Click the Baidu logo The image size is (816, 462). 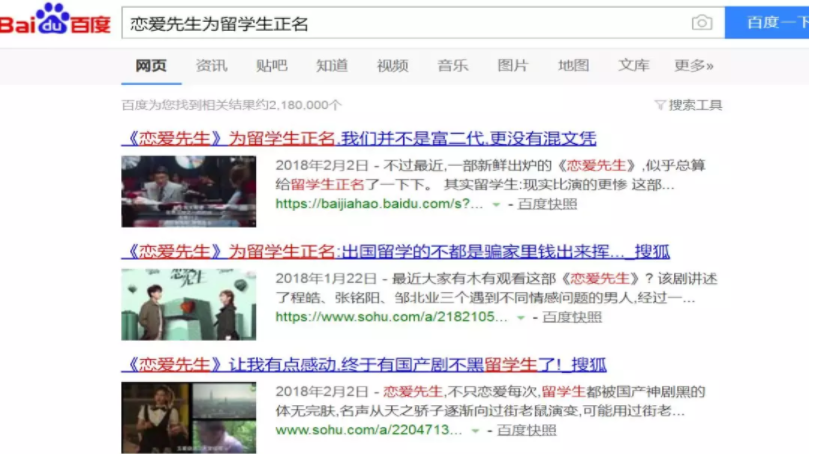pyautogui.click(x=55, y=19)
